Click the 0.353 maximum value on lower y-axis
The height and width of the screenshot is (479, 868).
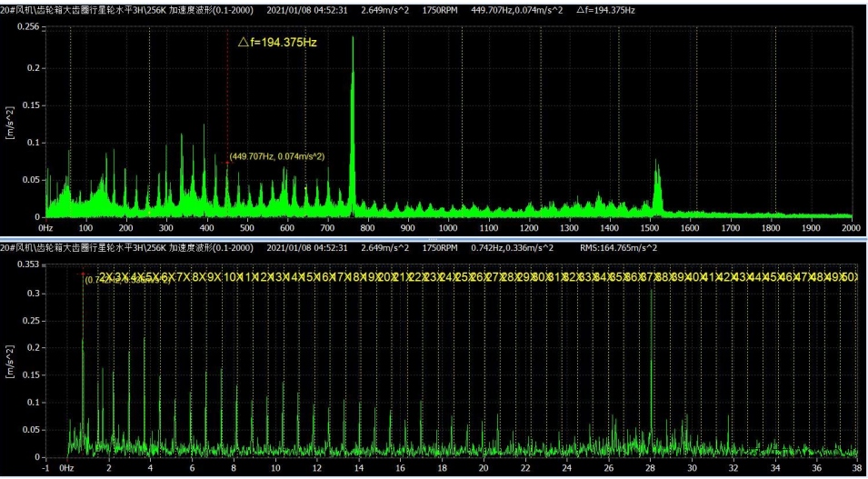click(29, 264)
